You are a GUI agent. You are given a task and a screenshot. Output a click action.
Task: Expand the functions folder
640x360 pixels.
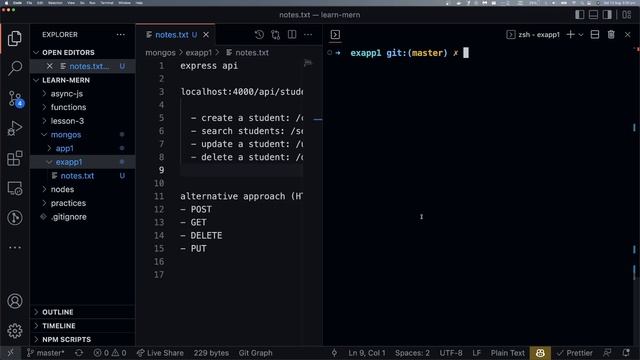[x=82, y=107]
